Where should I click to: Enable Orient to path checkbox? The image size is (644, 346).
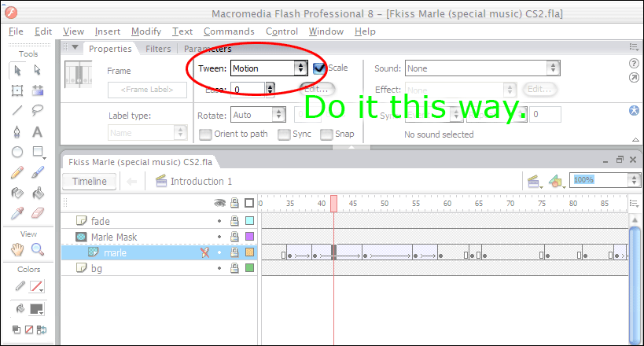205,134
